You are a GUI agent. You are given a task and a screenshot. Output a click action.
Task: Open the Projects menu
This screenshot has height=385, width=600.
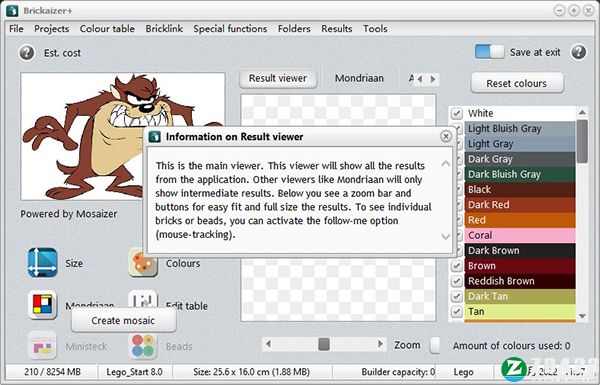(x=52, y=29)
